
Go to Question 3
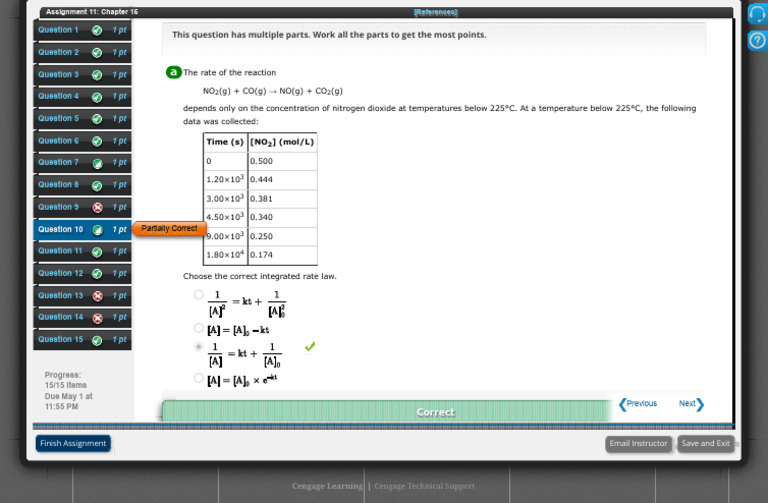82,74
